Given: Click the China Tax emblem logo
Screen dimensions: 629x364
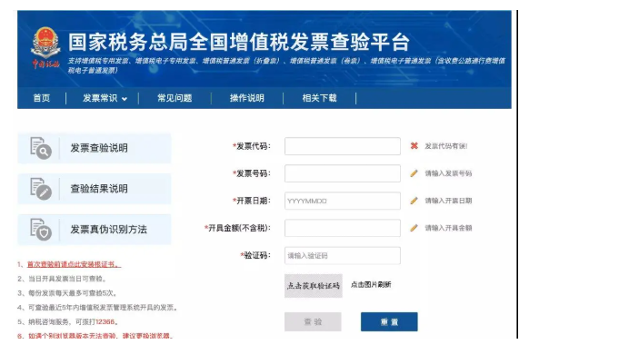Looking at the screenshot, I should (45, 47).
